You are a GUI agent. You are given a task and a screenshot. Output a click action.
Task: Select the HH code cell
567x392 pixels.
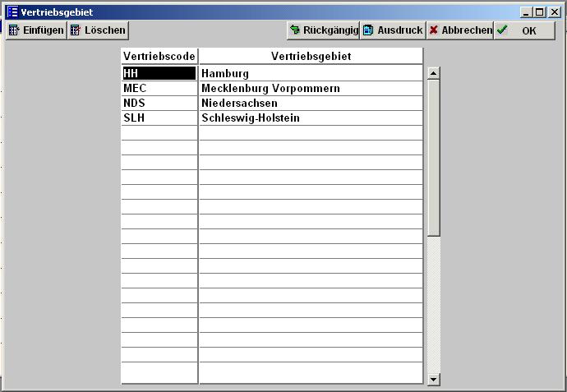(x=159, y=74)
